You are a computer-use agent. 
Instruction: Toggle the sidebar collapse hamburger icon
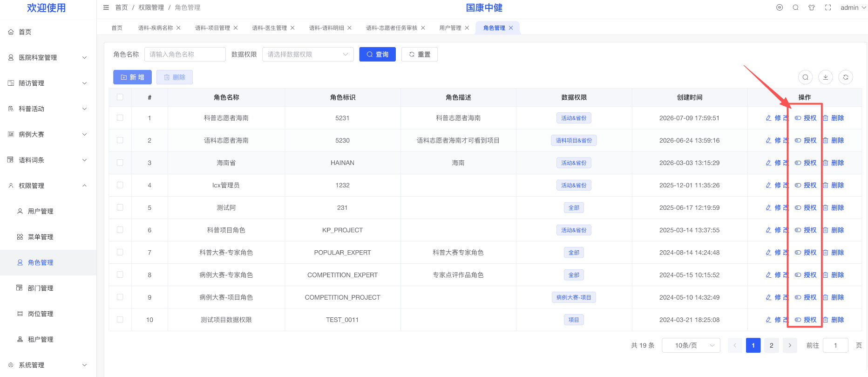tap(106, 7)
